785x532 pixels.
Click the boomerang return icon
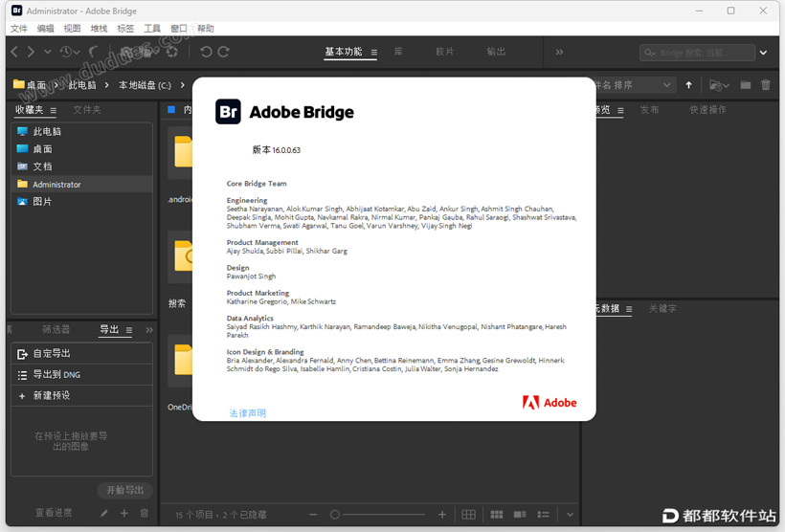[x=94, y=52]
